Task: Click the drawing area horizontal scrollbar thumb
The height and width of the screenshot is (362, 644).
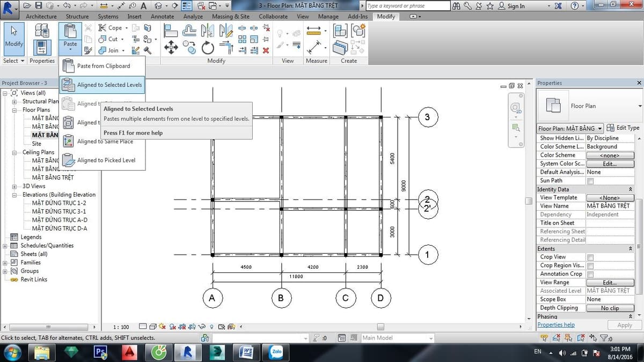Action: point(380,327)
